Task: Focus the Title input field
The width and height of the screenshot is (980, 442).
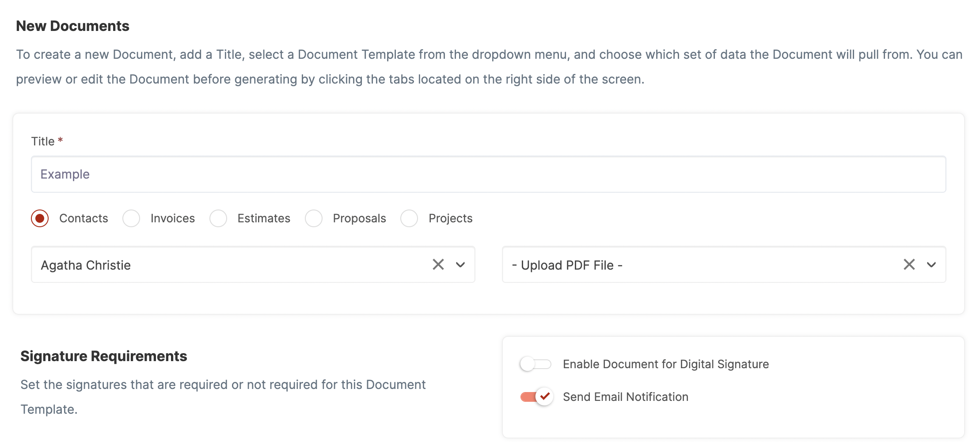Action: coord(488,174)
